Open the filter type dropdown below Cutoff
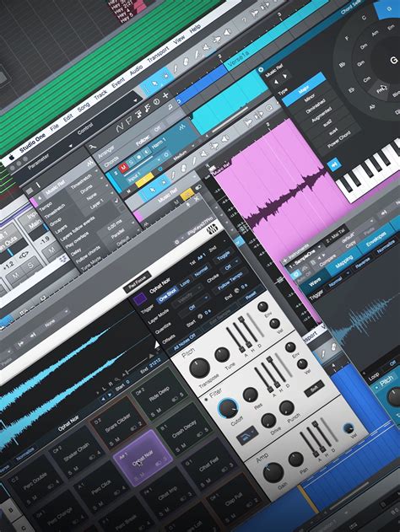The image size is (400, 532). [x=247, y=435]
